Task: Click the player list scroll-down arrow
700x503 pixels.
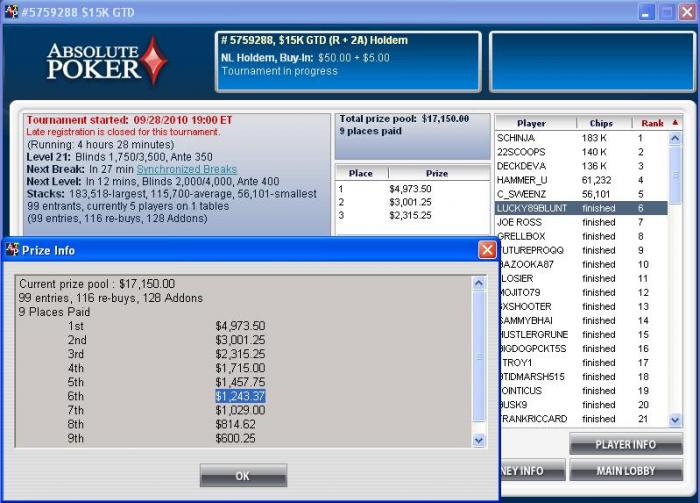Action: coord(675,420)
